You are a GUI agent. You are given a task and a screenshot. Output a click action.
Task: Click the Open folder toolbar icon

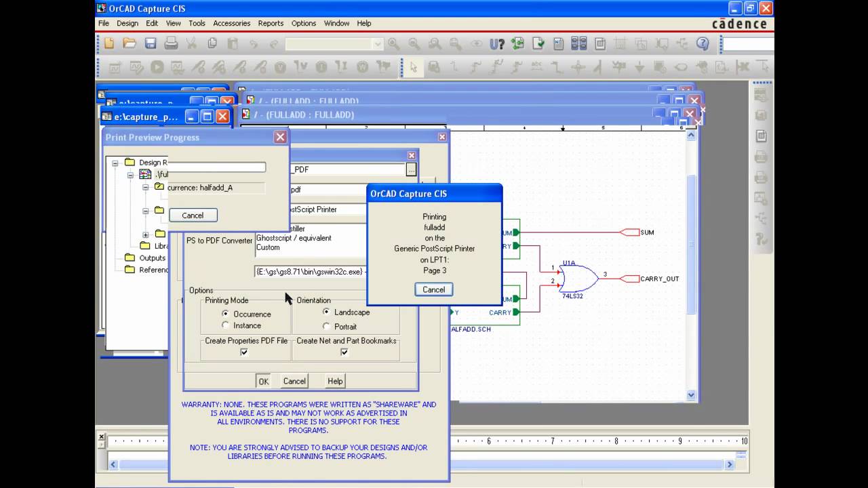click(130, 43)
